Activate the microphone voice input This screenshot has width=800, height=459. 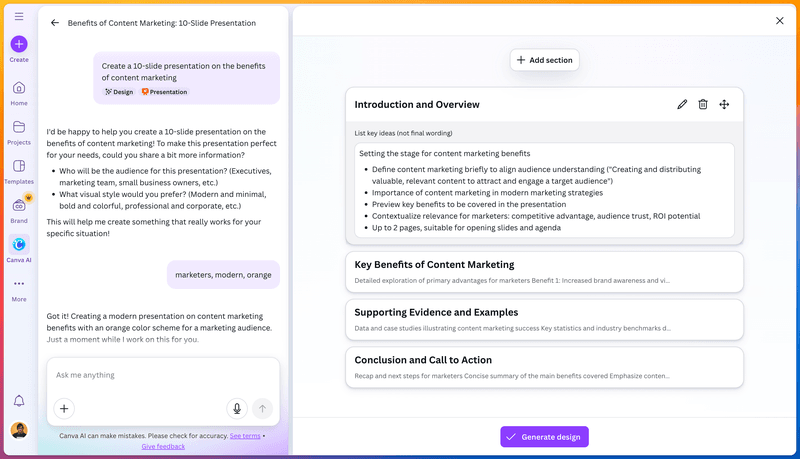tap(237, 409)
